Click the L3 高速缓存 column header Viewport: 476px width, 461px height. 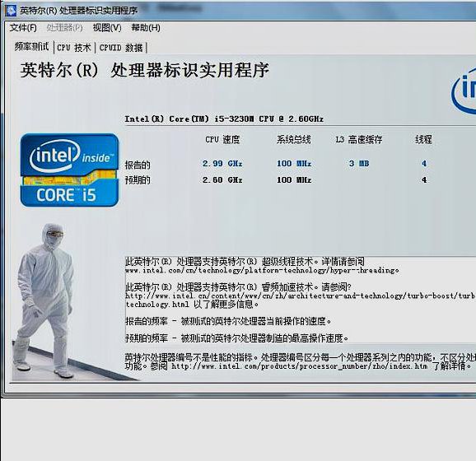[x=359, y=140]
